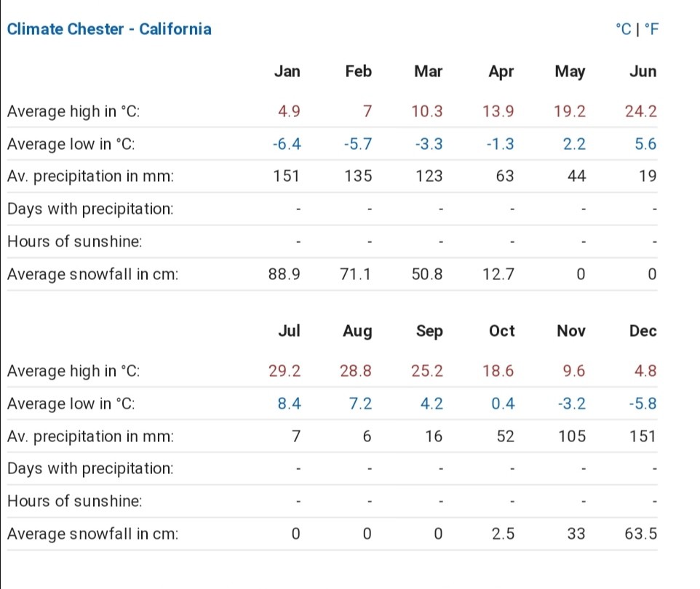
Task: Click the first Average high in °C row label
Action: [x=73, y=111]
